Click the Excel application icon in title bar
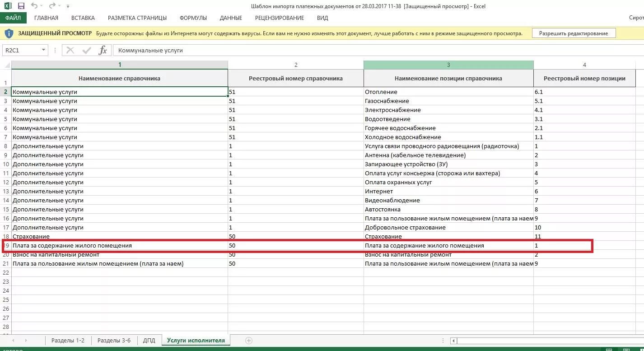The image size is (644, 351). 8,6
